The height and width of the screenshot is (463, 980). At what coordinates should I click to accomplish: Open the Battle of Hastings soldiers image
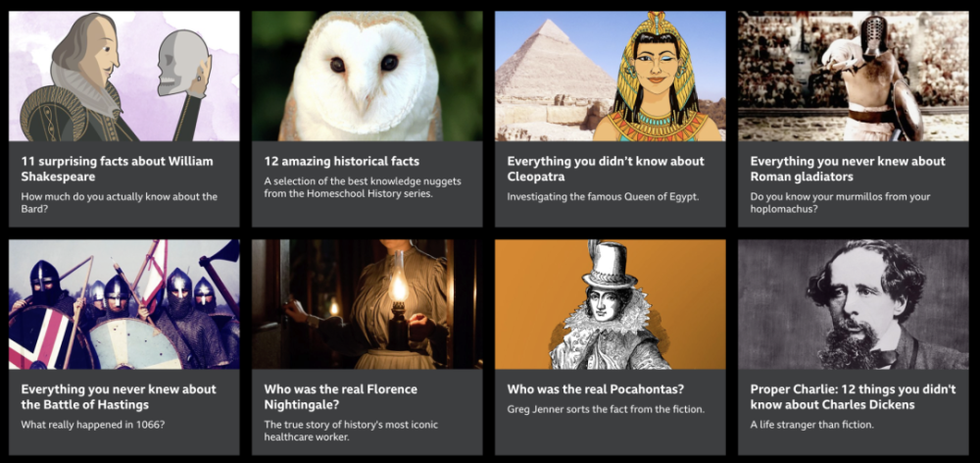pyautogui.click(x=123, y=304)
